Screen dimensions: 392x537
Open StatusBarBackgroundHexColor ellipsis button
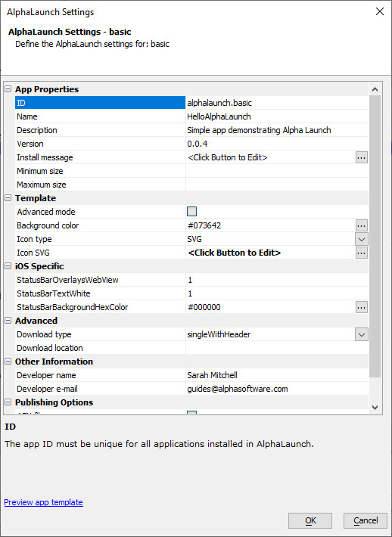click(x=361, y=308)
